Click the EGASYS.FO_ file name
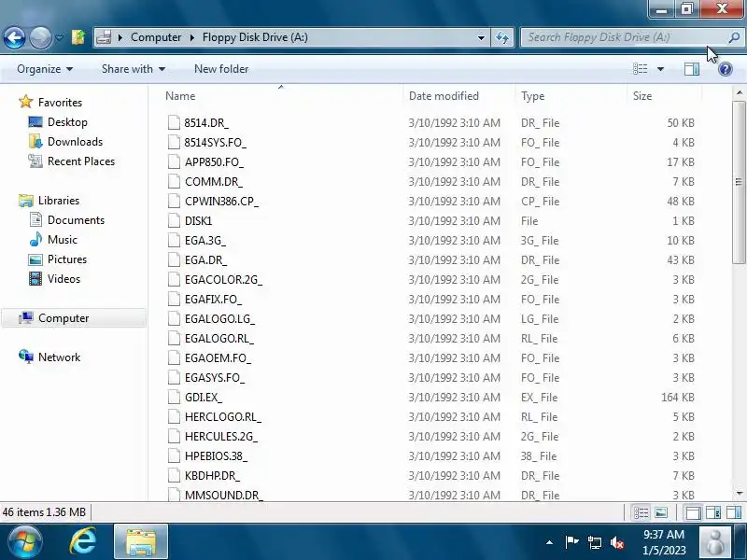The height and width of the screenshot is (560, 747). [x=215, y=378]
